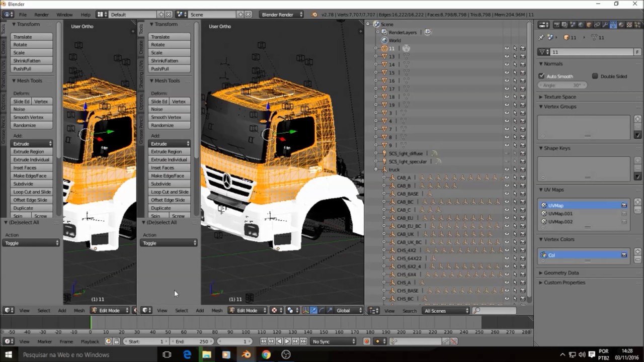Click Subdivide in the leftmost tool shelf
This screenshot has height=362, width=644.
[x=32, y=184]
